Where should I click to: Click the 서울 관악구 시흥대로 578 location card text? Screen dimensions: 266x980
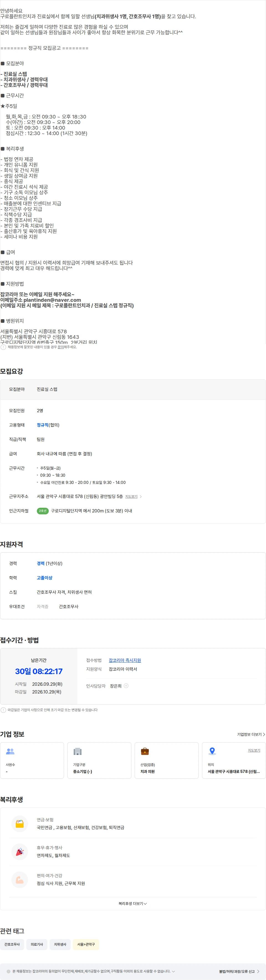click(234, 772)
